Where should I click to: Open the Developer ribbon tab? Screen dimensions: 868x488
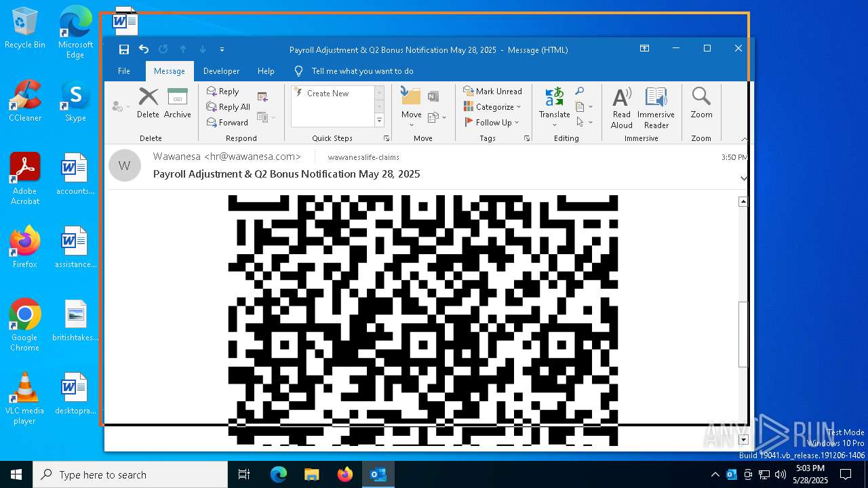pyautogui.click(x=222, y=71)
